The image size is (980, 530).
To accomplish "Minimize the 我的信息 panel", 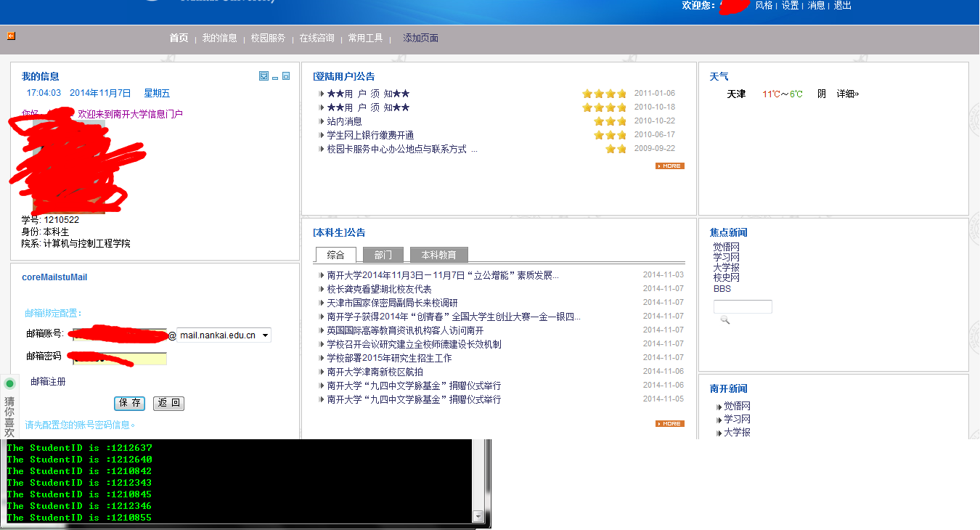I will 276,77.
